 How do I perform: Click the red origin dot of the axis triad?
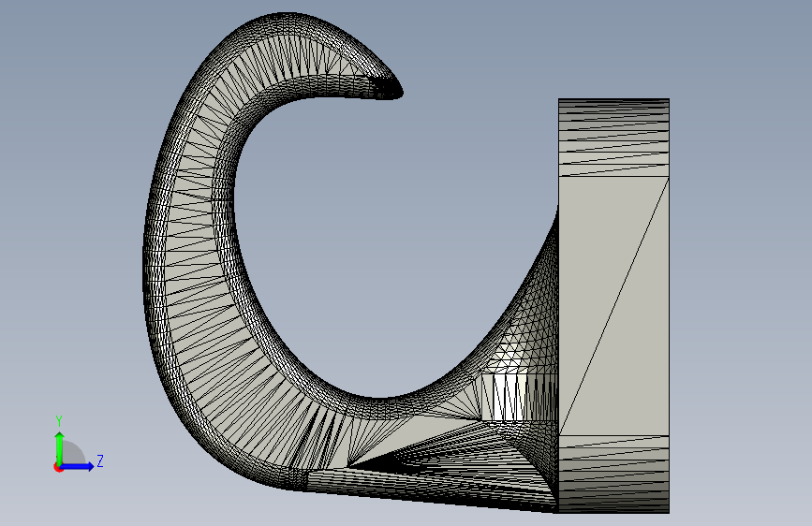(58, 467)
